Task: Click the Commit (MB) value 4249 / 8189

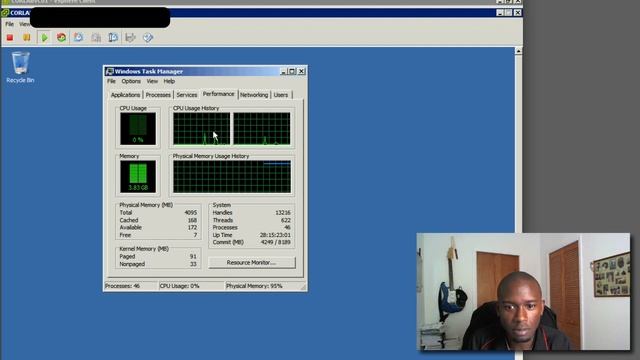Action: pyautogui.click(x=276, y=242)
